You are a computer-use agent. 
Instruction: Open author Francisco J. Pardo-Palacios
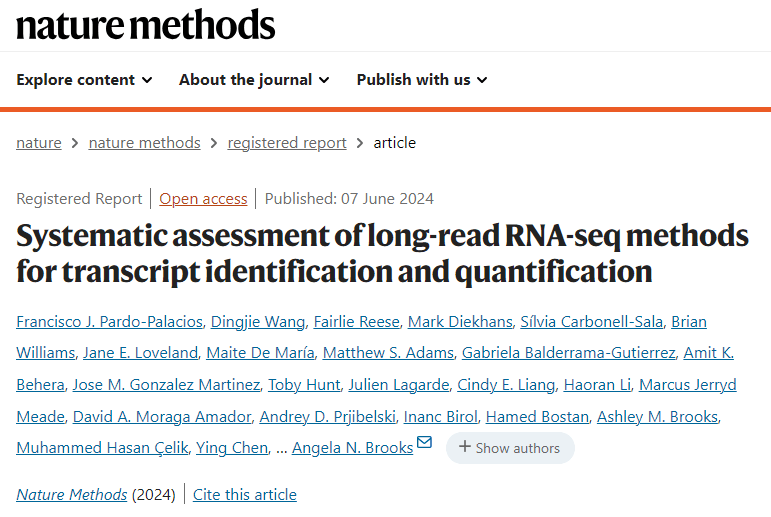[110, 322]
